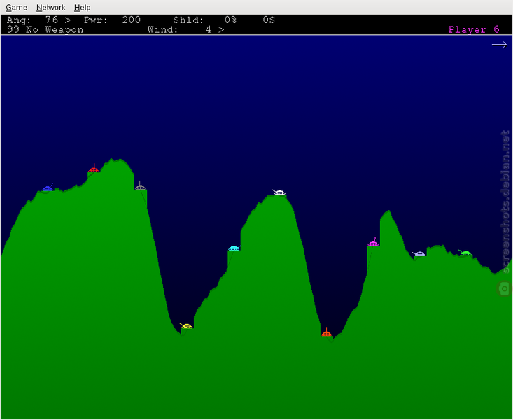Click the red tank near the left peak
513x420 pixels.
tap(94, 168)
